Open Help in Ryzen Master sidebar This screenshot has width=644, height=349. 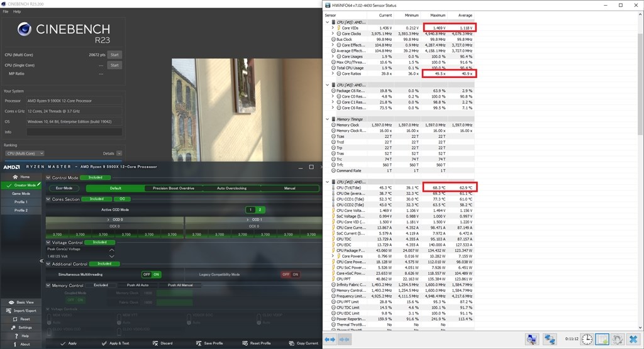(21, 336)
